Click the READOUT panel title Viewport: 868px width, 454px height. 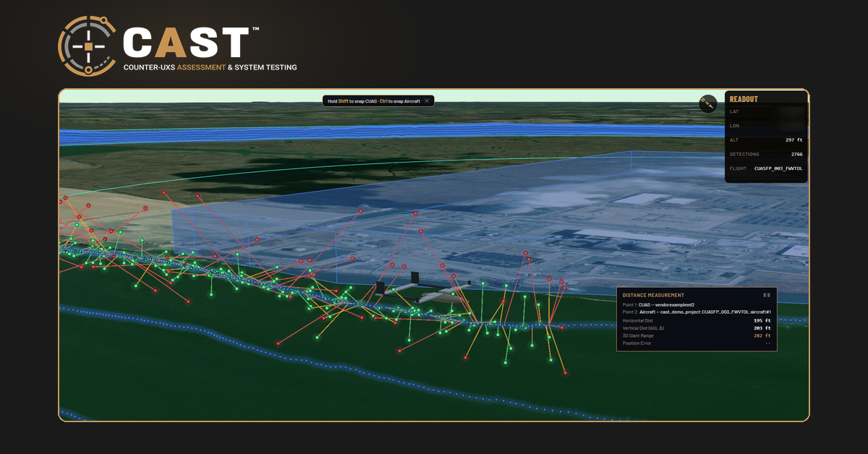(744, 99)
